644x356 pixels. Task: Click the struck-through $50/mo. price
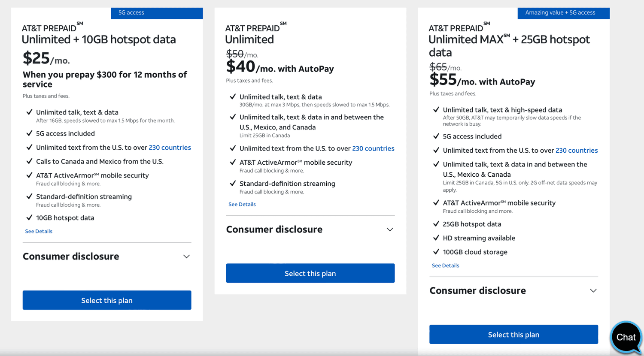pos(242,54)
